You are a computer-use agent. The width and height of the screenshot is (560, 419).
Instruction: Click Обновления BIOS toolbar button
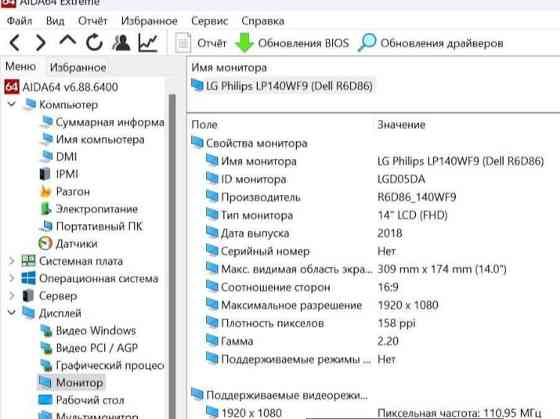click(303, 43)
